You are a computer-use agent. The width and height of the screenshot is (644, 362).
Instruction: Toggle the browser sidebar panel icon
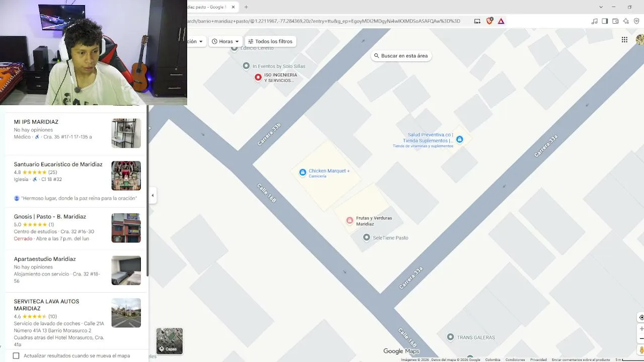tap(605, 21)
